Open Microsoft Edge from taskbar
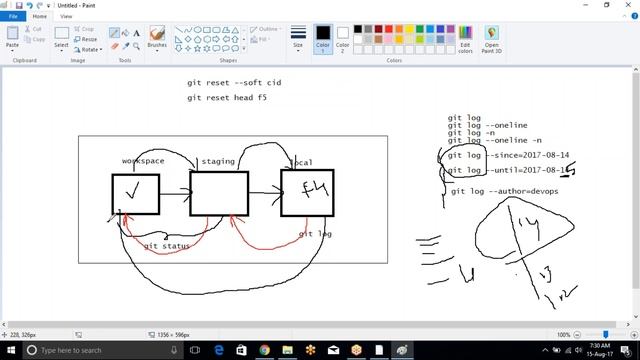This screenshot has width=640, height=360. (219, 350)
